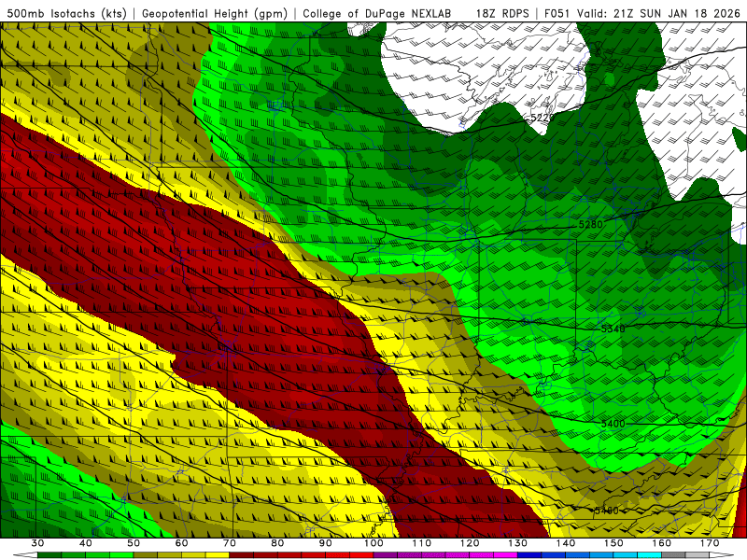Click the 'F051' forecast hour text
The height and width of the screenshot is (560, 747).
coord(557,13)
